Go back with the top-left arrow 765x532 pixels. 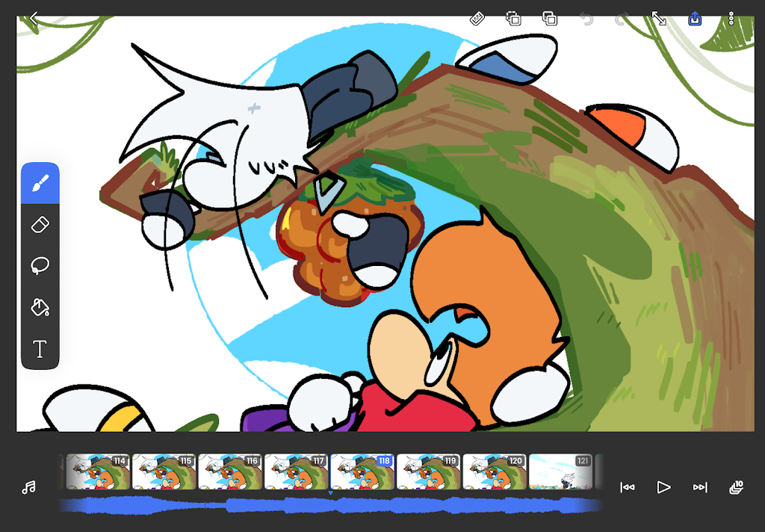34,19
